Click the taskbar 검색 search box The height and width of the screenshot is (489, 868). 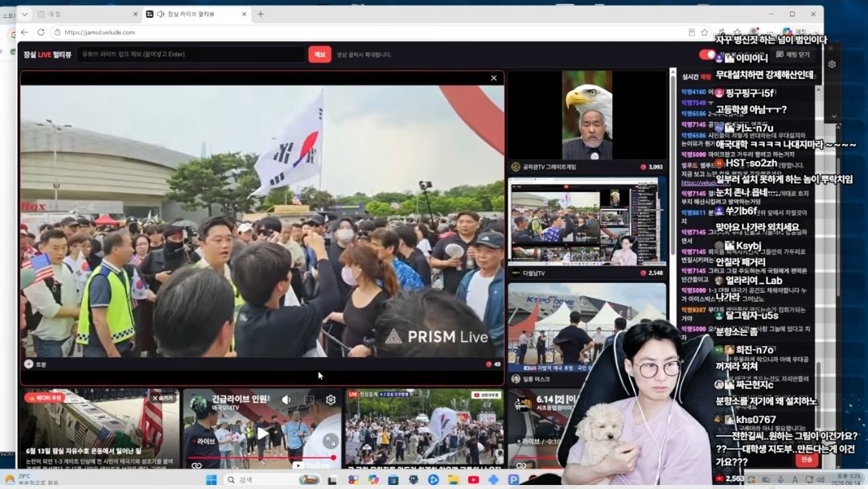(274, 479)
